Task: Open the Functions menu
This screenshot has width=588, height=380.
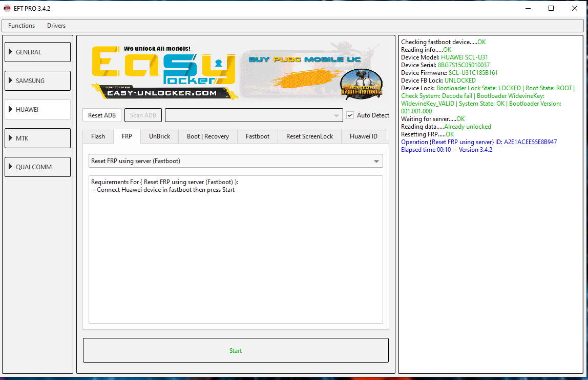Action: (x=22, y=26)
